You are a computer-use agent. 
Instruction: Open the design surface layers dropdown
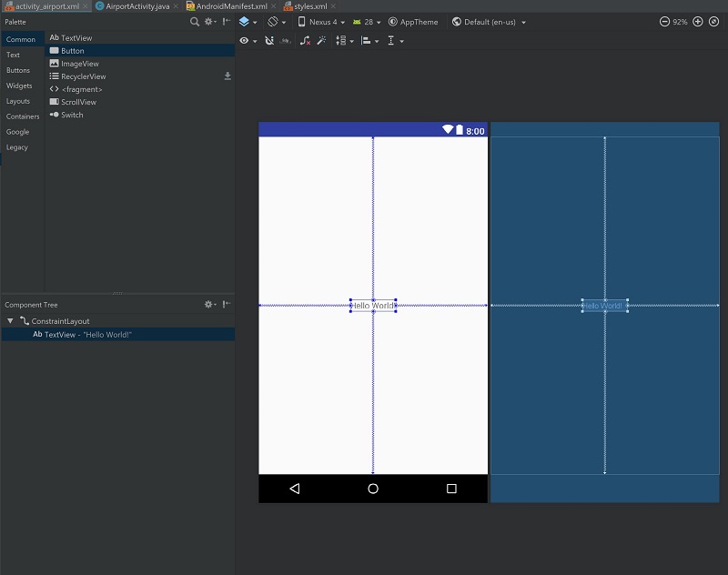248,22
